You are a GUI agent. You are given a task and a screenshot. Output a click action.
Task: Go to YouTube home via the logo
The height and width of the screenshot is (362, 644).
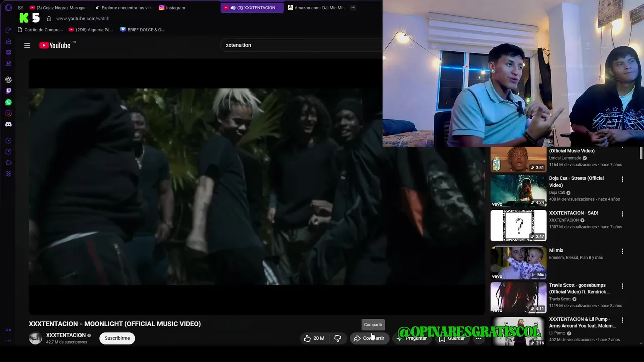coord(55,45)
